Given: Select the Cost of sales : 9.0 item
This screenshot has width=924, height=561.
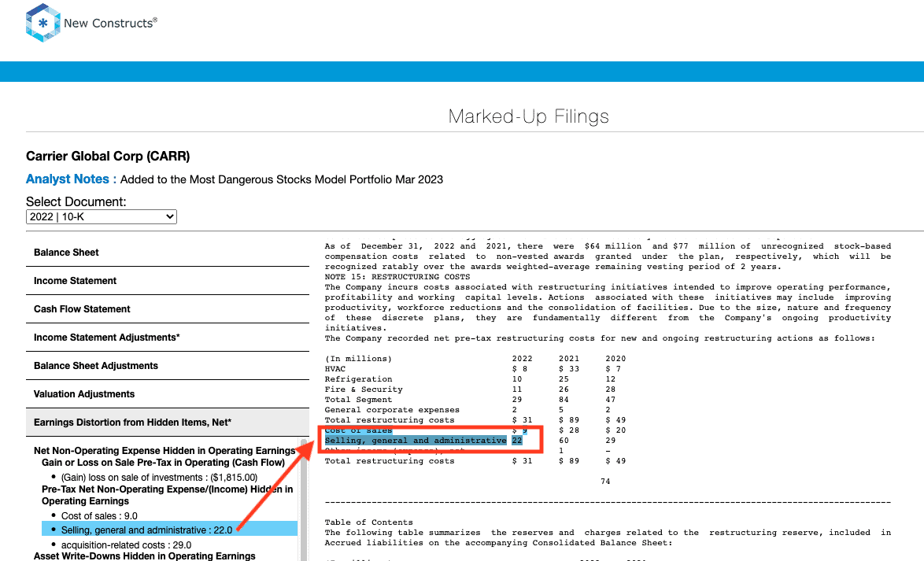Looking at the screenshot, I should point(99,515).
